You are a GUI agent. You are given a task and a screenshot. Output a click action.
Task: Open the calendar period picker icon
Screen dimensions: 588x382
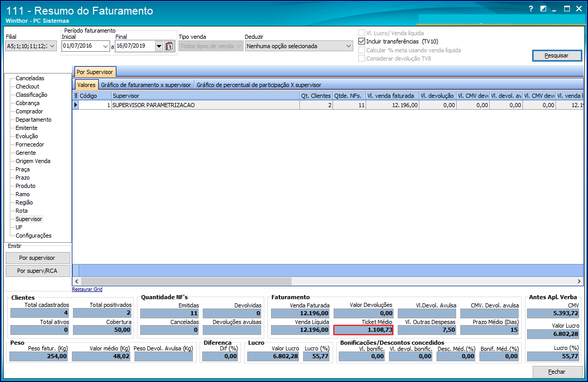(170, 46)
